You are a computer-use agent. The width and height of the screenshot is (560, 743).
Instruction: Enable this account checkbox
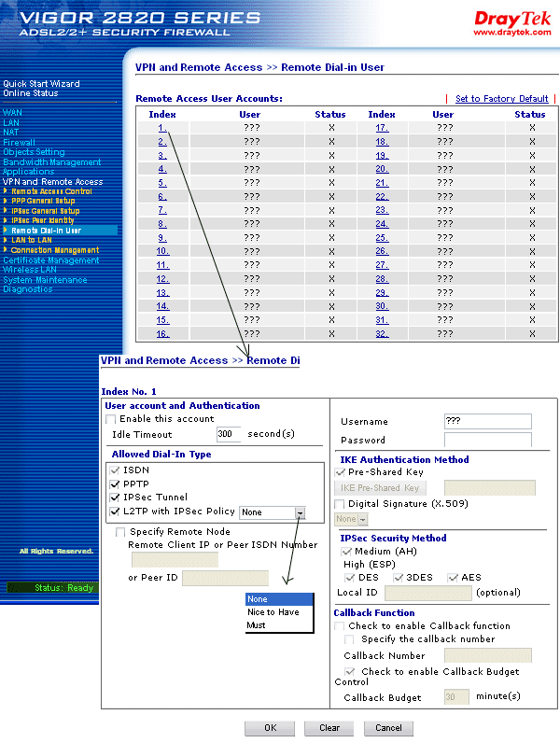pyautogui.click(x=111, y=419)
